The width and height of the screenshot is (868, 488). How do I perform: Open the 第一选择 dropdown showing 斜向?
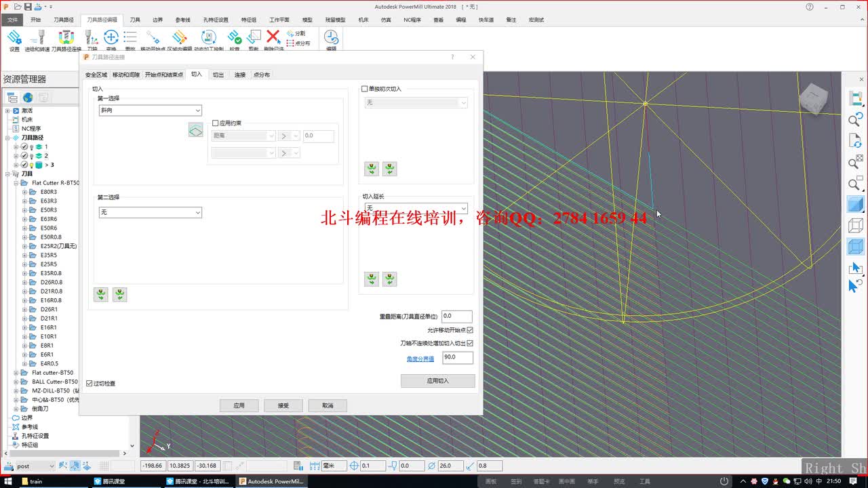150,110
